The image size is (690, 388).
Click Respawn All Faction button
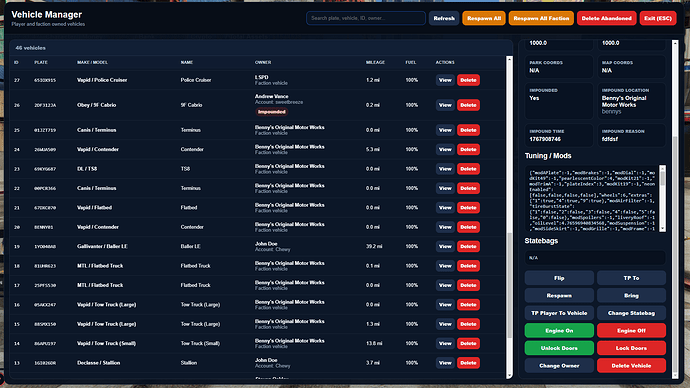coord(541,18)
